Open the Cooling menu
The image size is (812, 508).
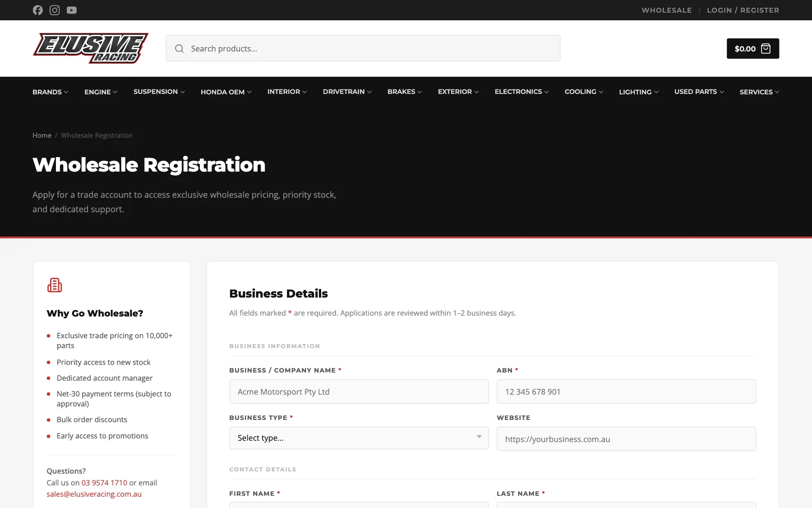click(x=584, y=92)
